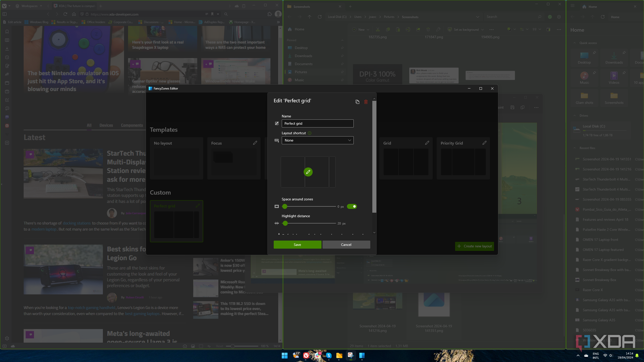Toggle Space around zones switch
644x362 pixels.
point(352,206)
